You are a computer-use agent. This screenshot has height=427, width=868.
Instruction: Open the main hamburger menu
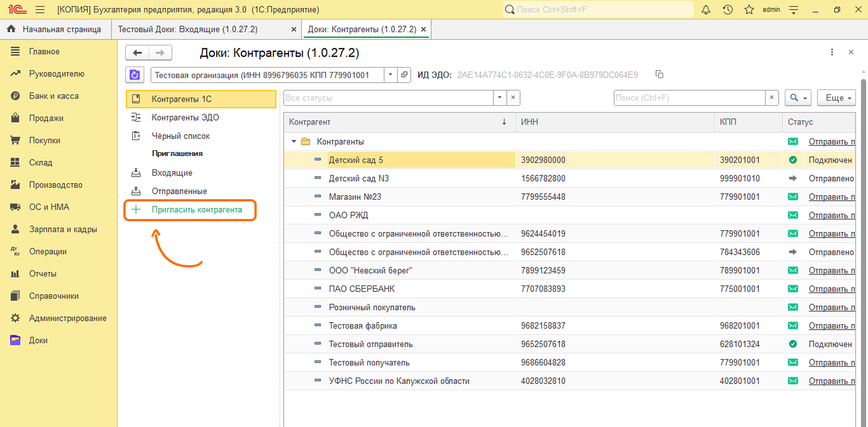coord(40,9)
